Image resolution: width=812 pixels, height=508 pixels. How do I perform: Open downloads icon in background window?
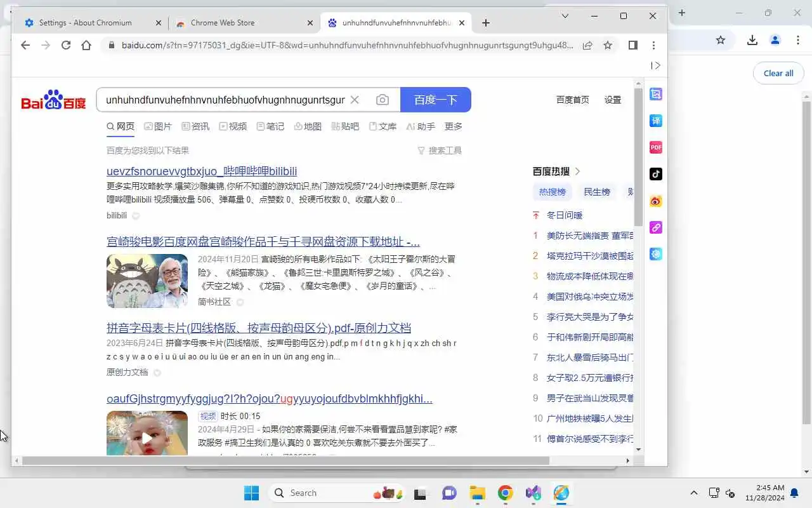coord(752,40)
